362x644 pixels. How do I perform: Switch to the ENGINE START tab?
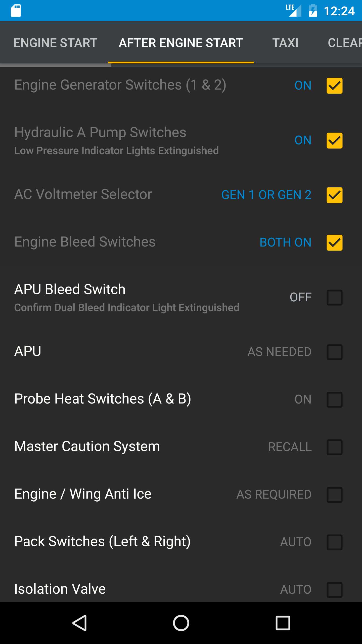point(55,43)
